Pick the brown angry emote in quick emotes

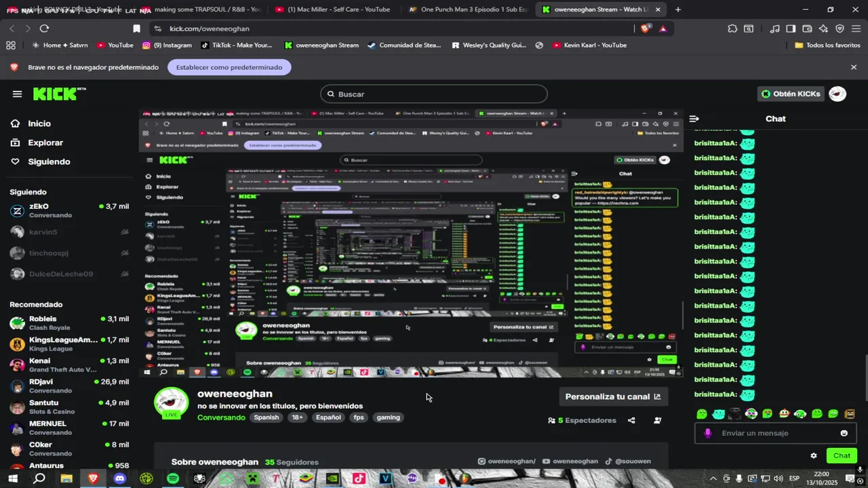[x=850, y=413]
